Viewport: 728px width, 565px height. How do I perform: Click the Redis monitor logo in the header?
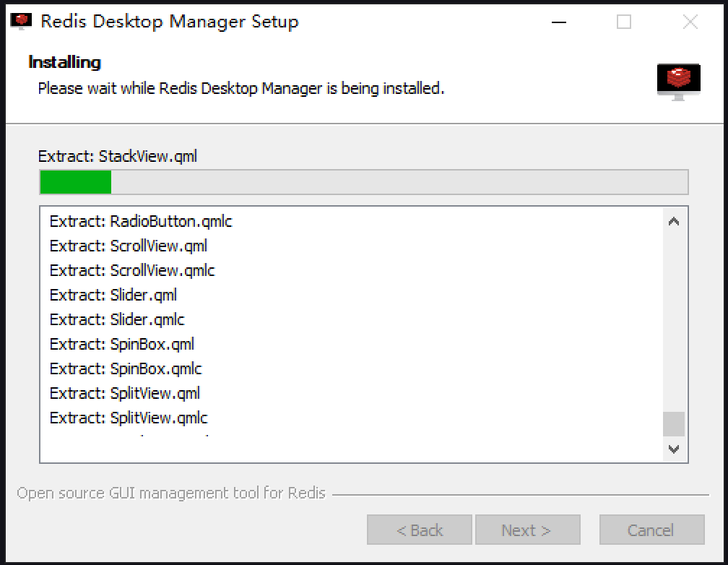[678, 81]
